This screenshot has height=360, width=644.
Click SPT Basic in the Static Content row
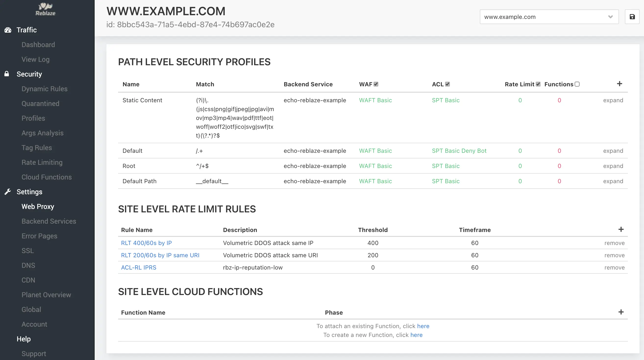[x=446, y=100]
